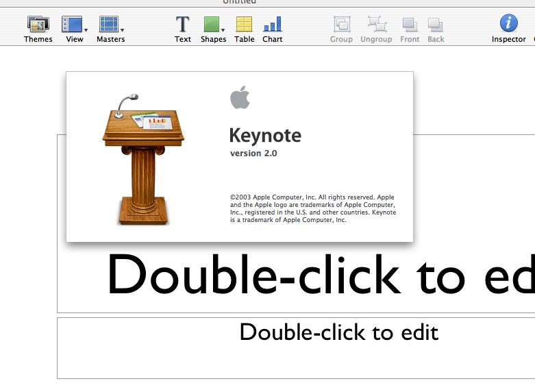535x392 pixels.
Task: Expand the Shapes dropdown arrow
Action: click(223, 30)
